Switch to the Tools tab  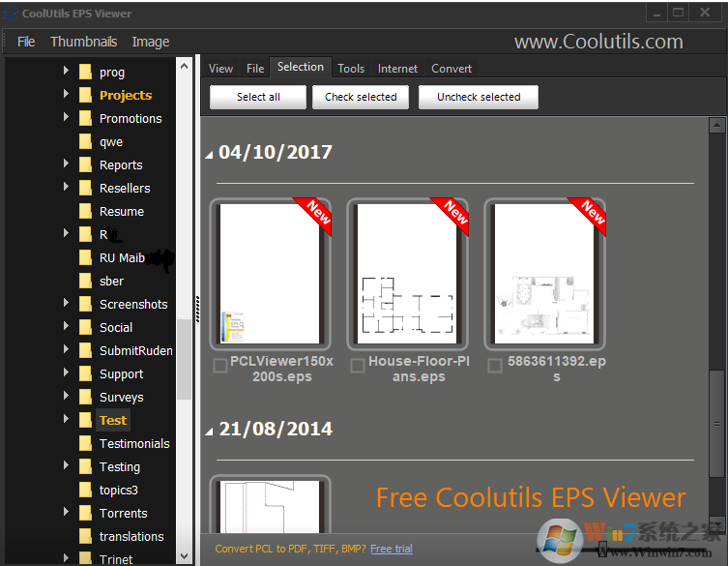pyautogui.click(x=351, y=69)
